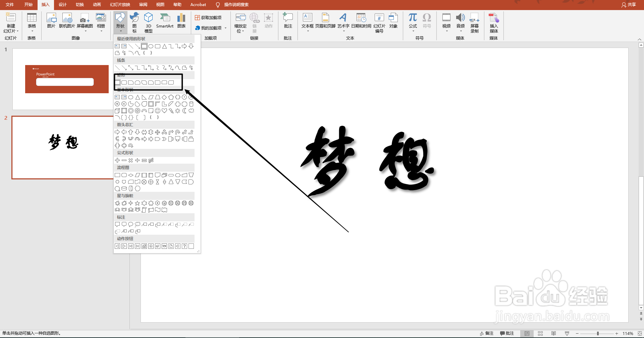The image size is (644, 338).
Task: Open the 文件 menu
Action: [9, 5]
